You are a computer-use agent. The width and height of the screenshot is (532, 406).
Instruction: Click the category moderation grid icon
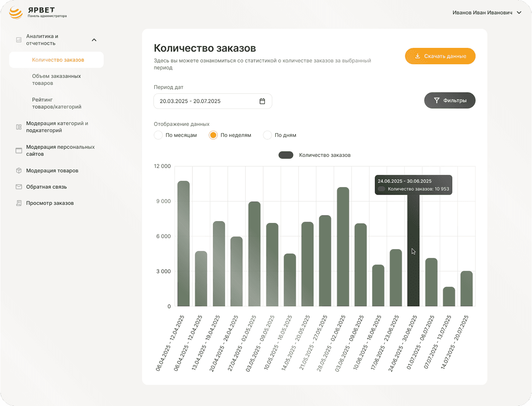(x=19, y=127)
